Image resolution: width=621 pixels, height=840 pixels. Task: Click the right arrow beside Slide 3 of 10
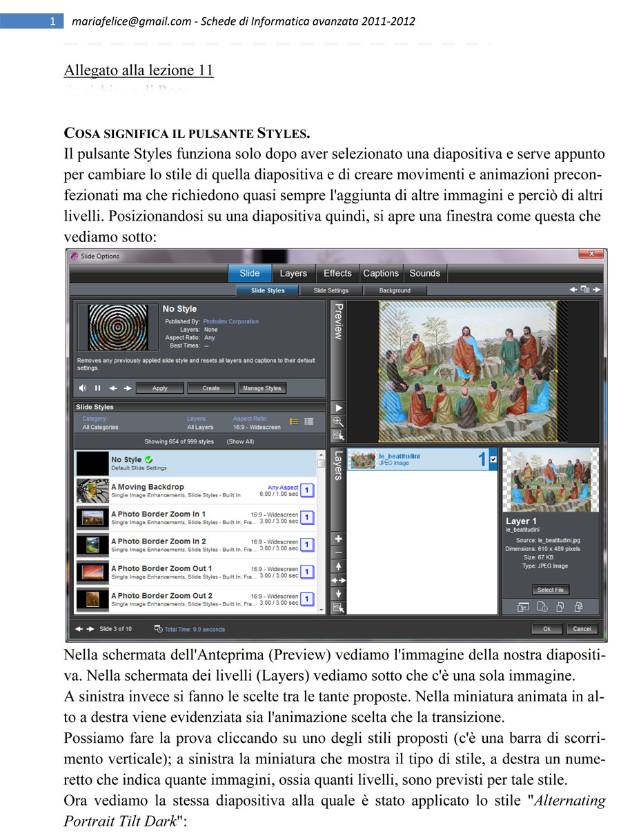point(90,629)
